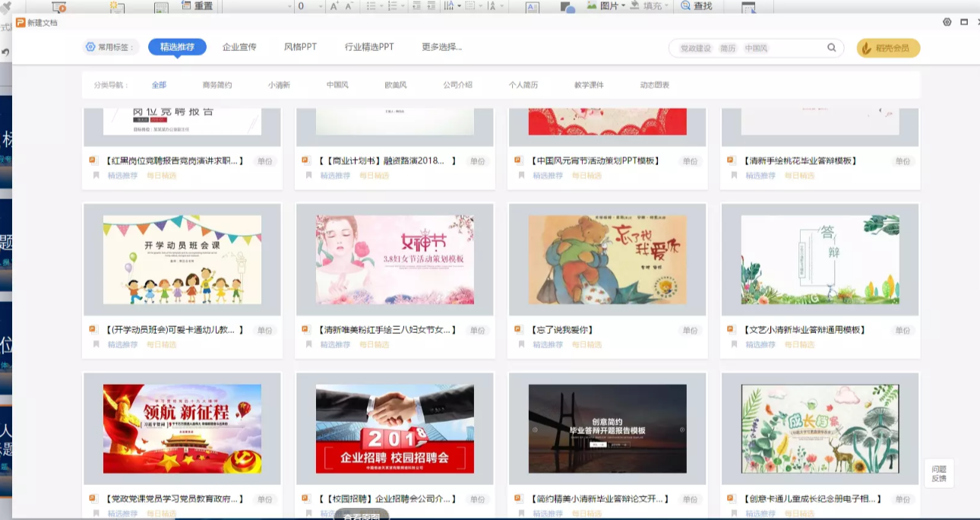
Task: Open 女神节 women's day template thumbnail
Action: (x=394, y=259)
